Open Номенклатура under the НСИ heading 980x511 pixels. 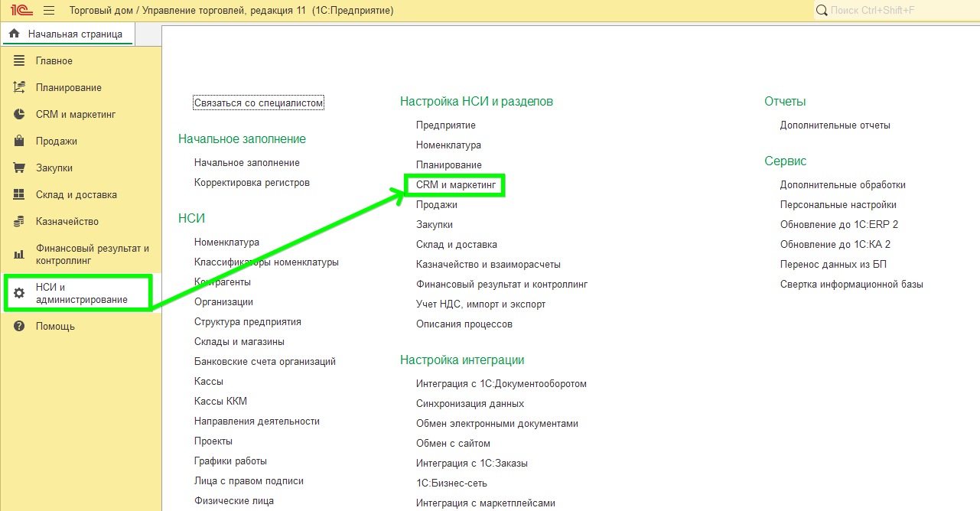[226, 242]
